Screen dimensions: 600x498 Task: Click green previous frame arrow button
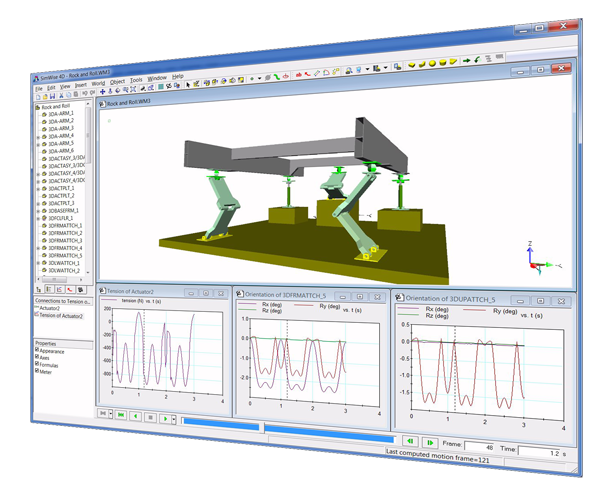coord(409,440)
